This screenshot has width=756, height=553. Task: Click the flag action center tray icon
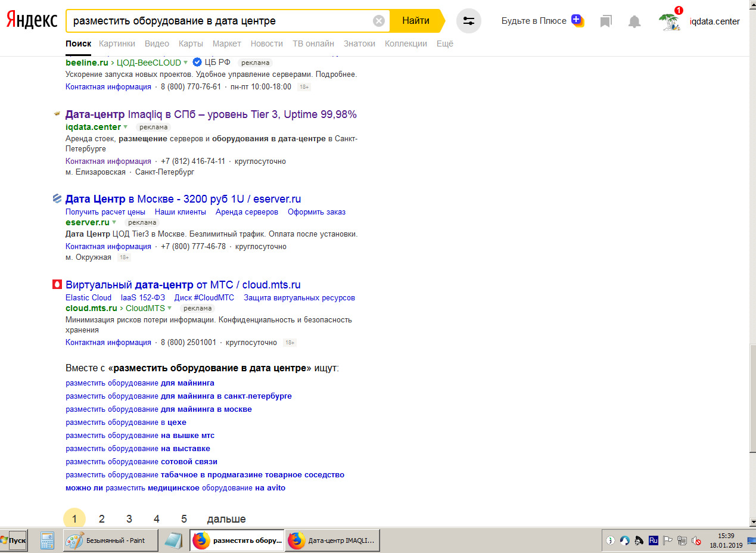[x=668, y=541]
